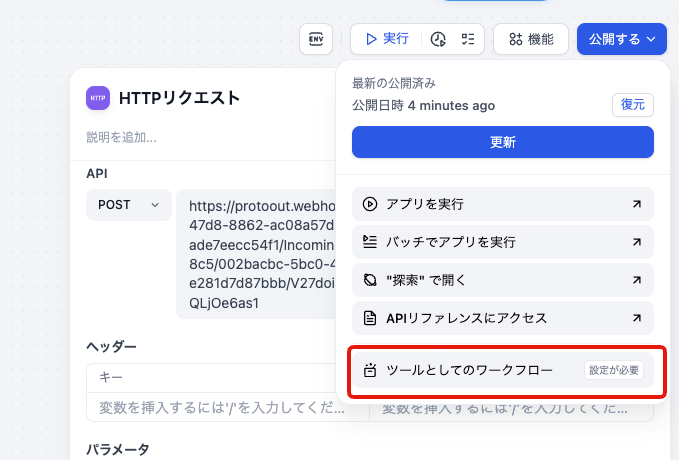Viewport: 679px width, 460px height.
Task: Click the document icon beside APIリファレンス
Action: [370, 318]
